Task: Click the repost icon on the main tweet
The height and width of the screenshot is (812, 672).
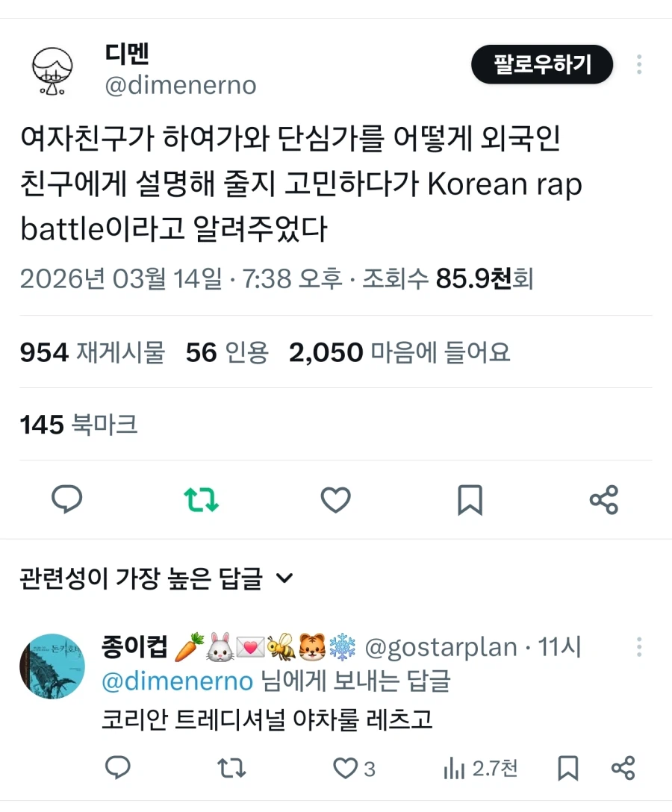Action: [201, 501]
